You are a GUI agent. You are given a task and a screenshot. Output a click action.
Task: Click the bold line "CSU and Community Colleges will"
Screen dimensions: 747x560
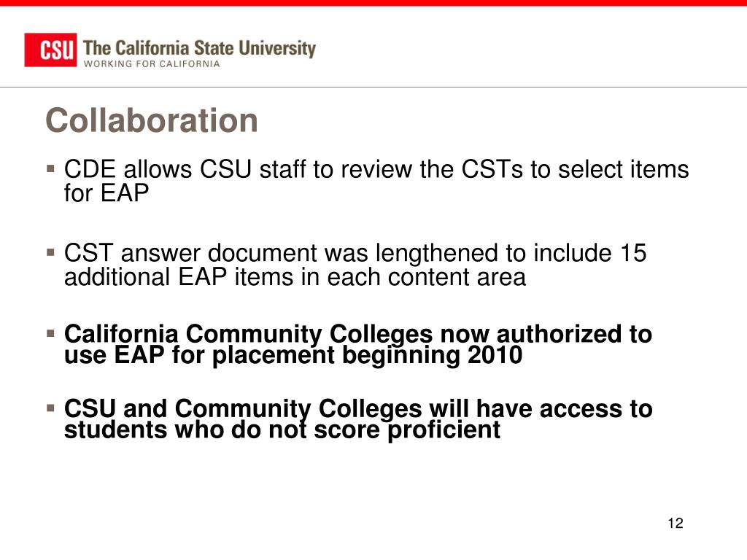point(267,408)
